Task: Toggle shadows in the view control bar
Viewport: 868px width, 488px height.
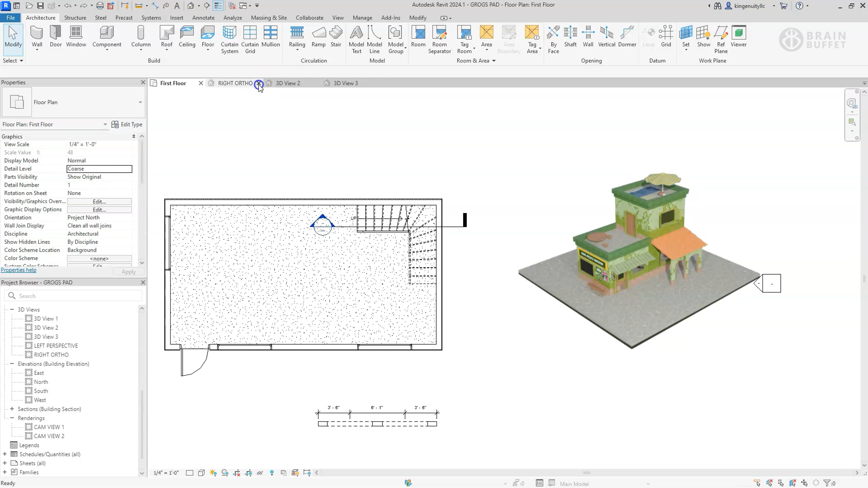Action: click(x=225, y=472)
